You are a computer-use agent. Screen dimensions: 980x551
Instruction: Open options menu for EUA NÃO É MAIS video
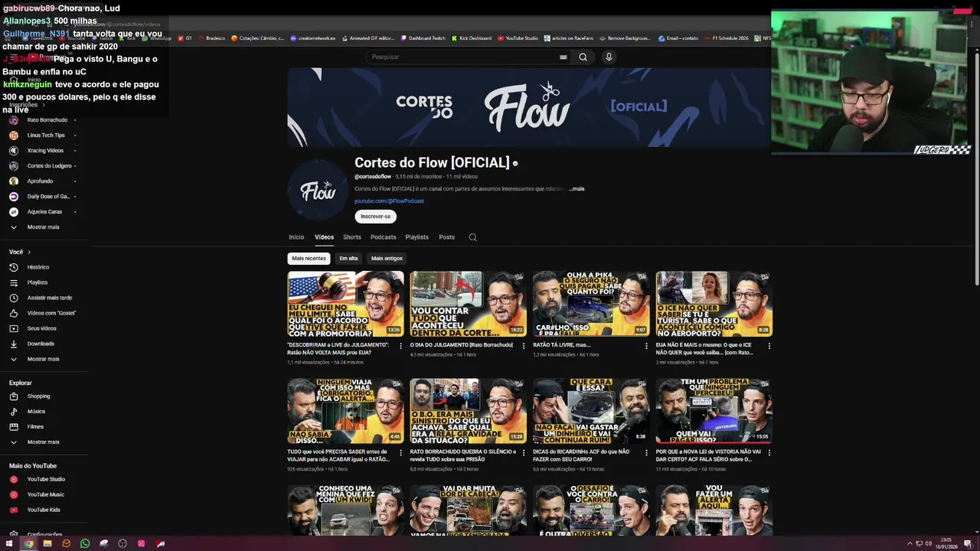tap(769, 346)
